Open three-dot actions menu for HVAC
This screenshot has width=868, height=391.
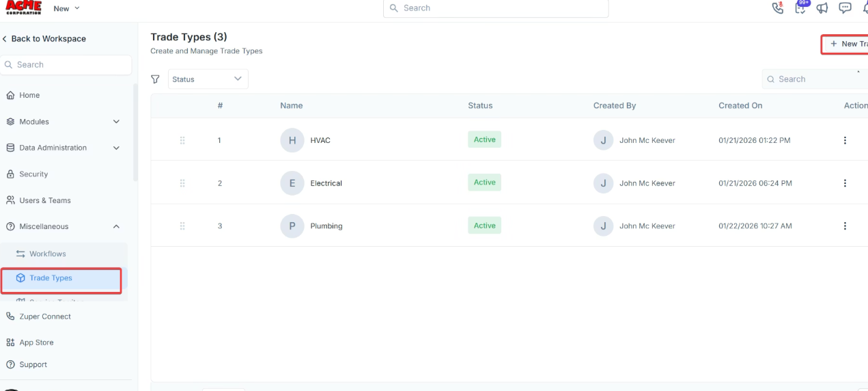click(x=845, y=140)
